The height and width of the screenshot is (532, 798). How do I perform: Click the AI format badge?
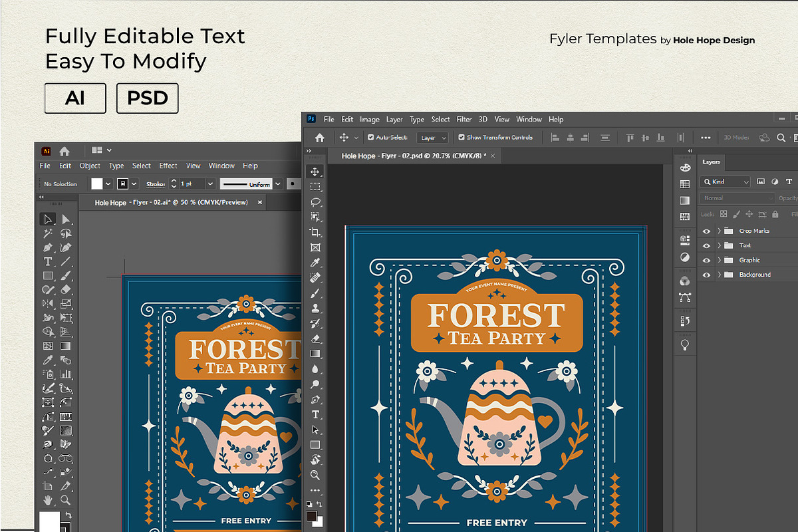(x=75, y=98)
